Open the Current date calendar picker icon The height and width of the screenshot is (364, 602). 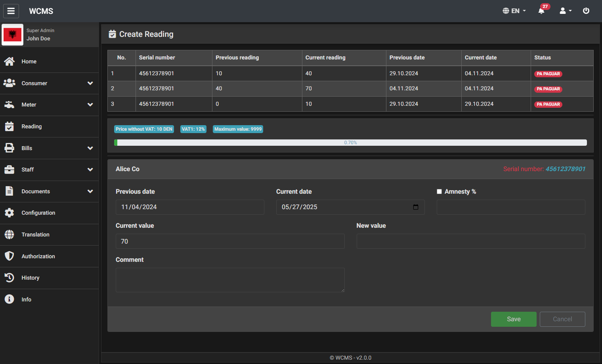coord(416,207)
